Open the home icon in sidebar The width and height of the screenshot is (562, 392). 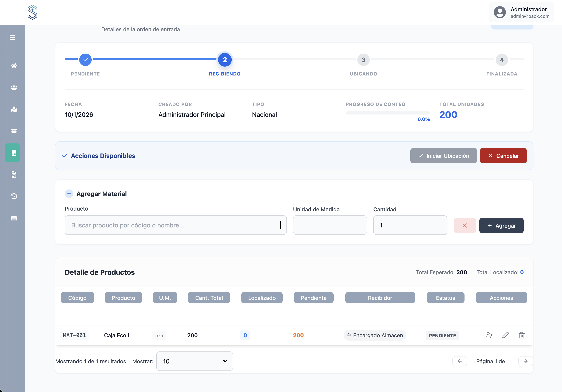(x=14, y=66)
